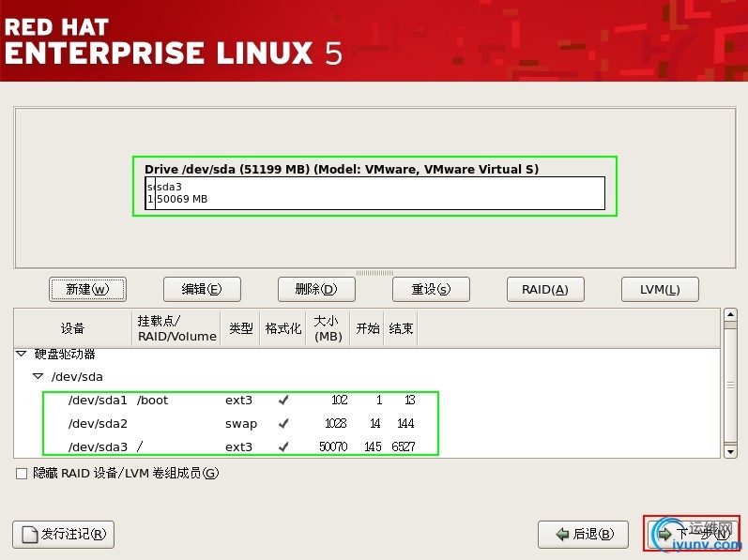The height and width of the screenshot is (560, 748).
Task: Open the 发行注记(R) release notes button
Action: [x=63, y=535]
